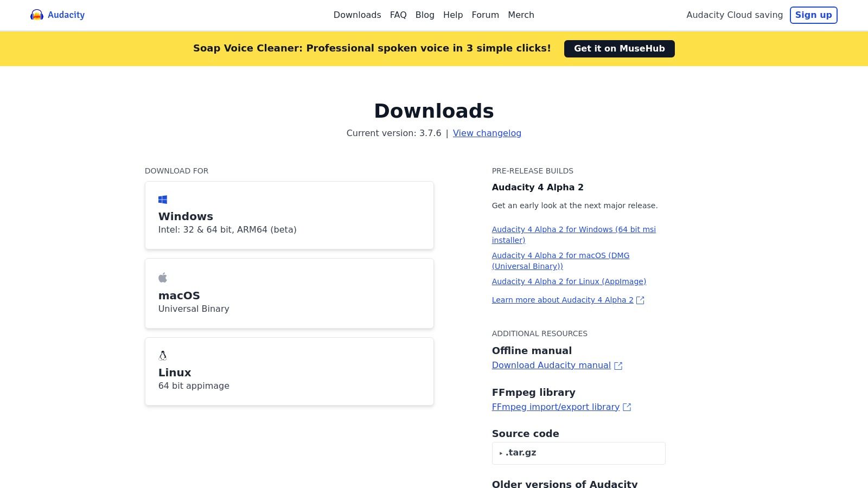The width and height of the screenshot is (868, 488).
Task: Open the FAQ nav item
Action: [398, 15]
